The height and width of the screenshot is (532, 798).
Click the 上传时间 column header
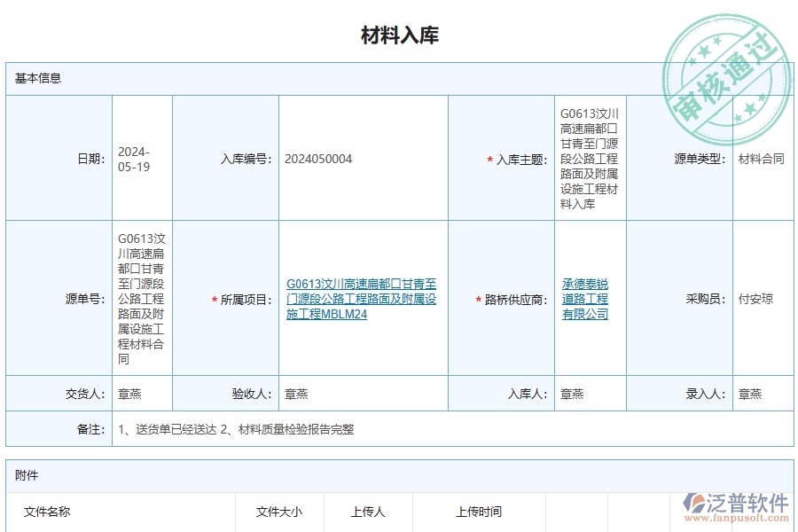tap(479, 512)
